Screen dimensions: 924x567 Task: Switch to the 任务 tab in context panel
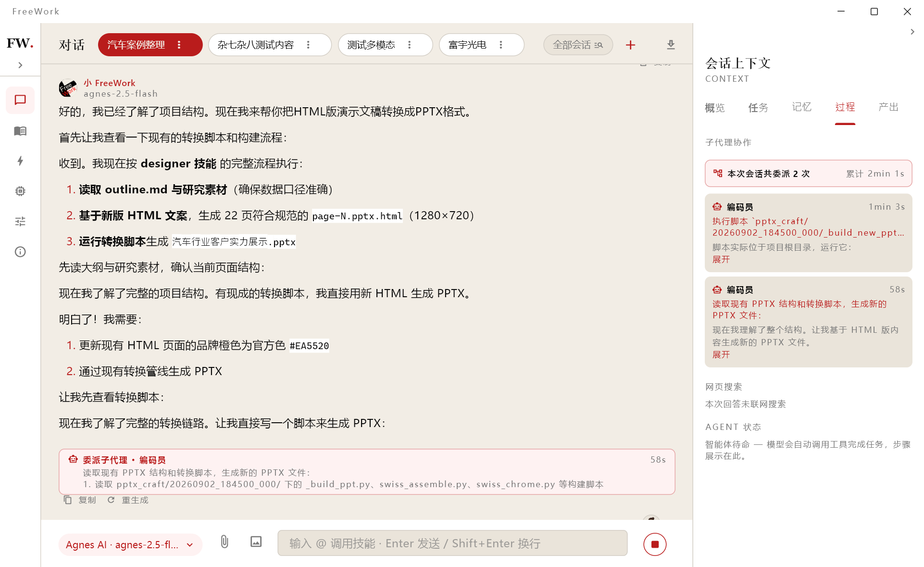tap(758, 107)
